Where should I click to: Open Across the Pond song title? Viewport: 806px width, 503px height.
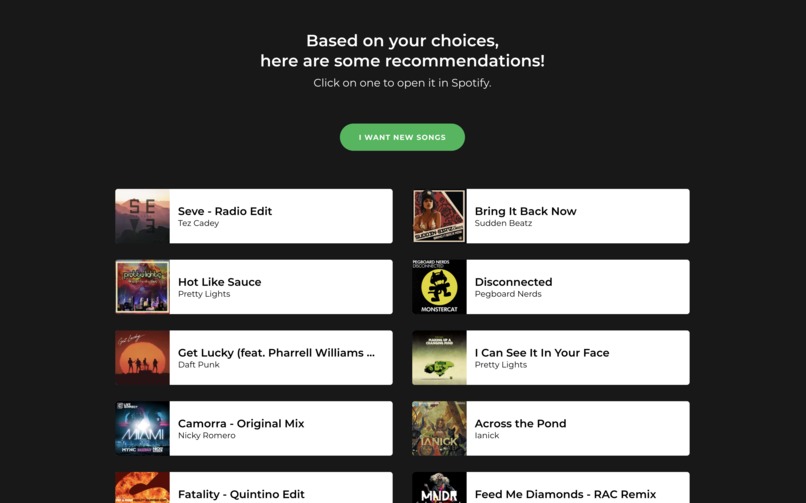tap(520, 423)
